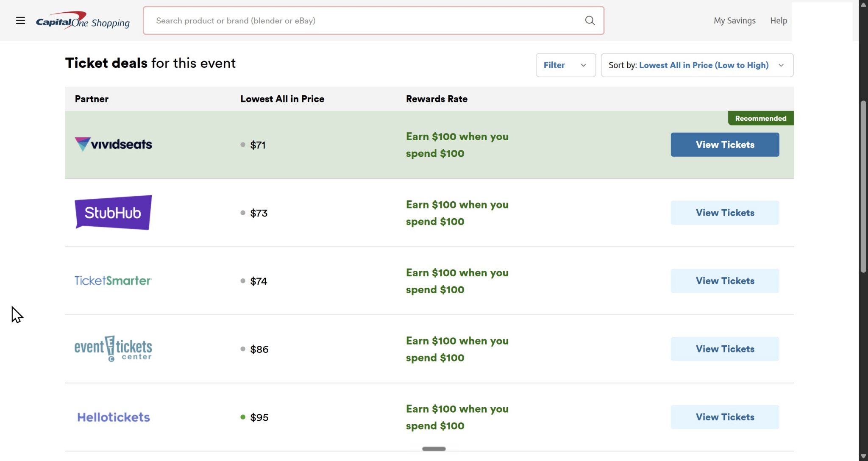Click the Recommended badge
This screenshot has height=461, width=868.
coord(760,118)
